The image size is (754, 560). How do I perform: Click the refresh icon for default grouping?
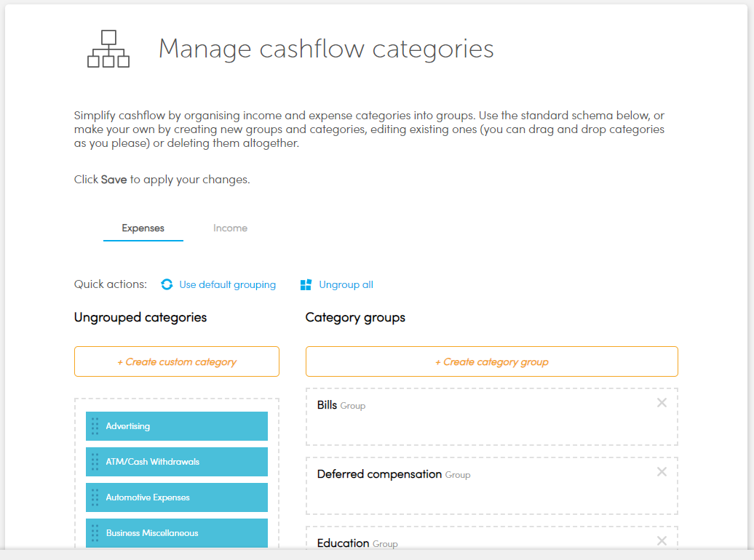(167, 284)
